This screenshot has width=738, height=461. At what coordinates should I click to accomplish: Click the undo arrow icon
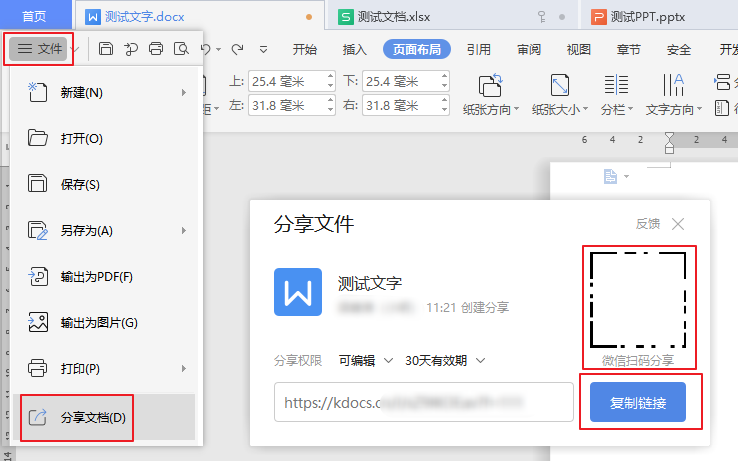click(205, 49)
